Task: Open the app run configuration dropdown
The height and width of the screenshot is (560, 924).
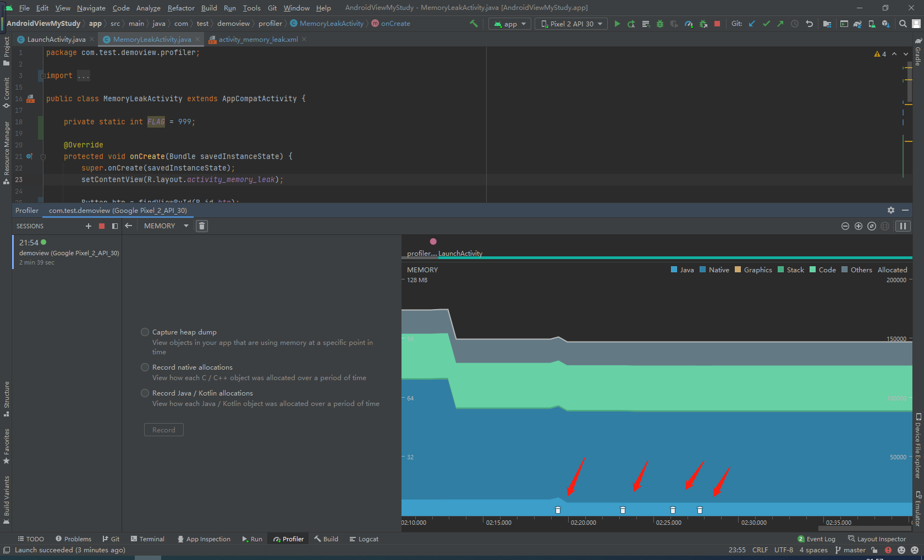Action: tap(509, 24)
